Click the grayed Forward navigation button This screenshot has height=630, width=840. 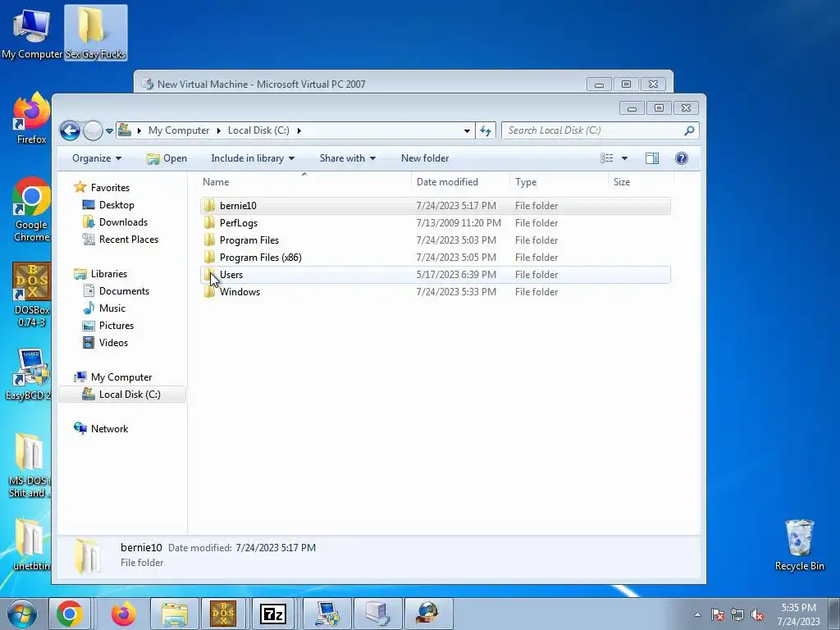[93, 130]
